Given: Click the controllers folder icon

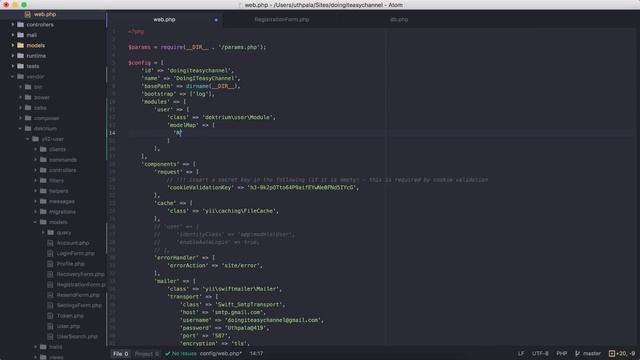Looking at the screenshot, I should coord(20,24).
